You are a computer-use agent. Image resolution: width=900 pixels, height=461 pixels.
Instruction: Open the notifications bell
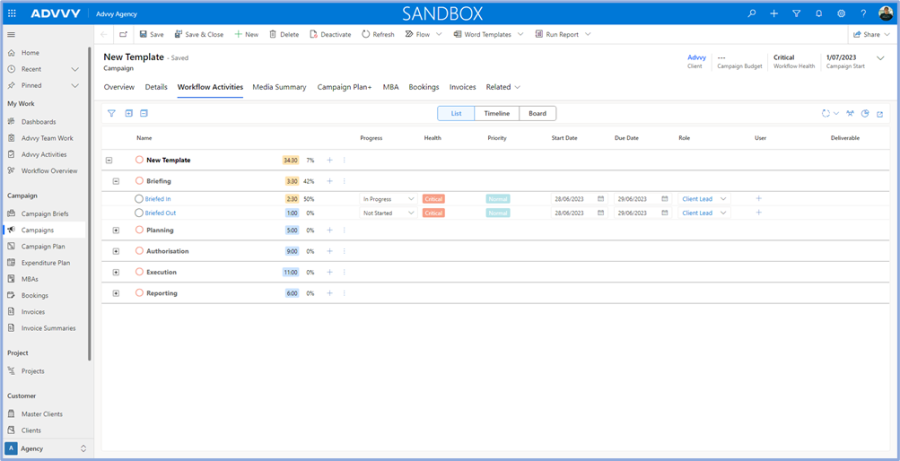[x=818, y=13]
